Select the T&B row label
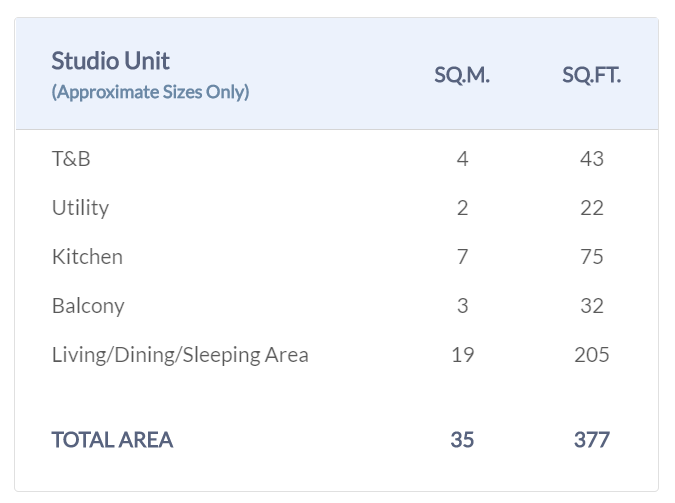This screenshot has width=675, height=503. pos(71,159)
